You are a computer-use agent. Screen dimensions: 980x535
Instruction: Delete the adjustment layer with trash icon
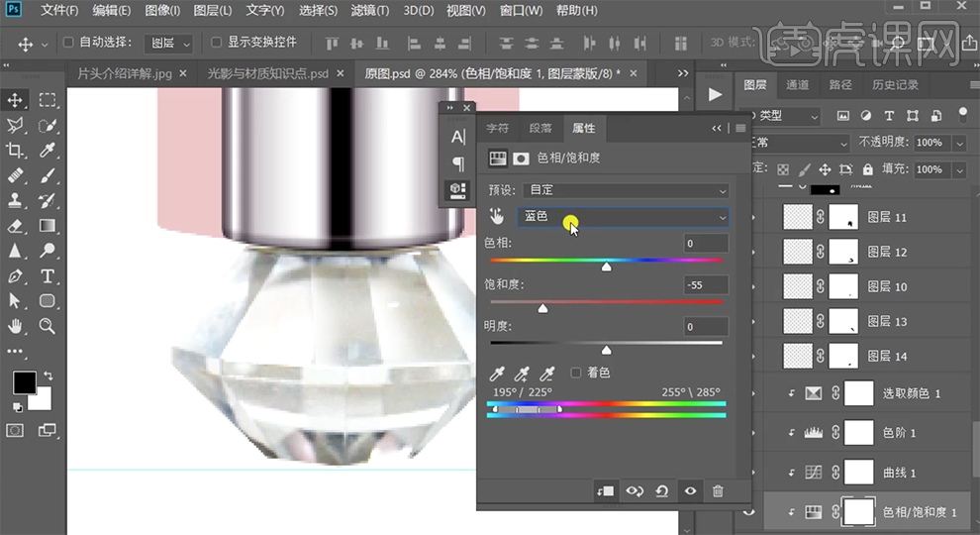(718, 490)
